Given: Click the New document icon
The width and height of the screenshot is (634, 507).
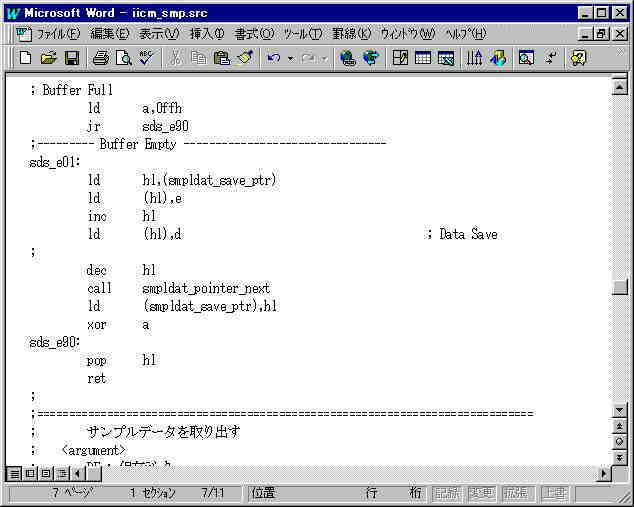Looking at the screenshot, I should pyautogui.click(x=26, y=58).
